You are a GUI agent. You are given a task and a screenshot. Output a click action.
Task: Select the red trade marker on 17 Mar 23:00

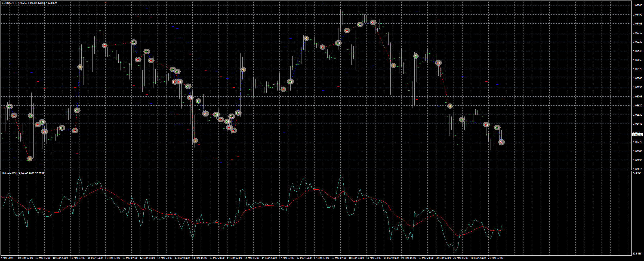point(322,47)
